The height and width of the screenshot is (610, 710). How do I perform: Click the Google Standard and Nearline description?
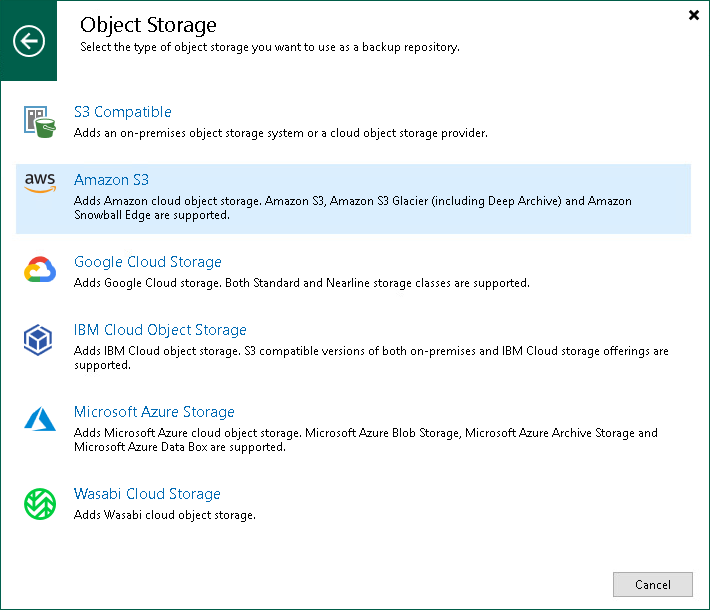tap(301, 283)
